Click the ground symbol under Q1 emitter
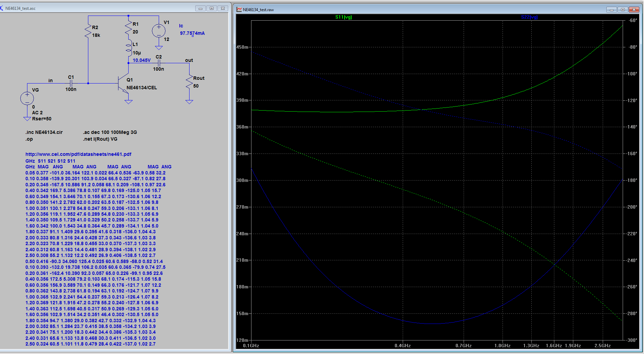Screen dimensions: 644x354 pyautogui.click(x=129, y=102)
